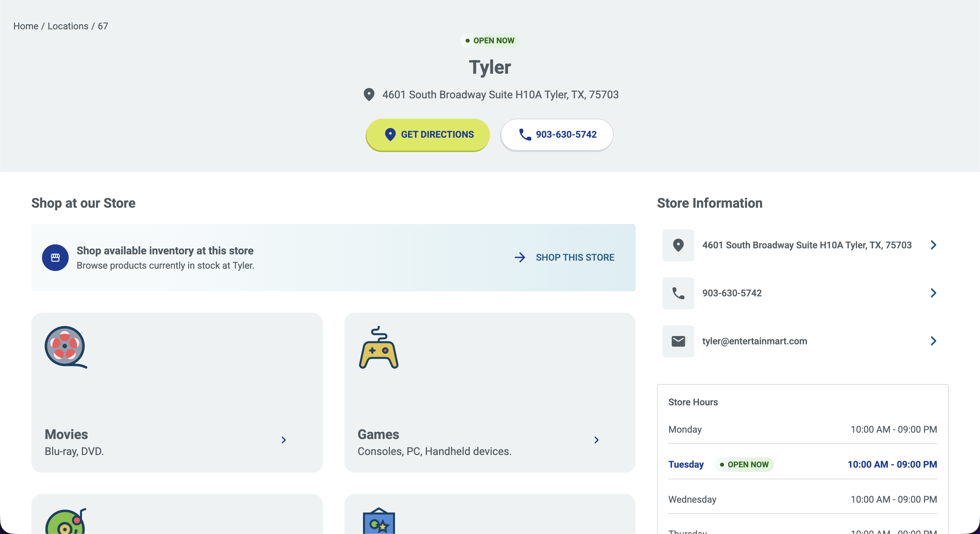The width and height of the screenshot is (980, 534).
Task: Click the 67 breadcrumb item
Action: 103,26
